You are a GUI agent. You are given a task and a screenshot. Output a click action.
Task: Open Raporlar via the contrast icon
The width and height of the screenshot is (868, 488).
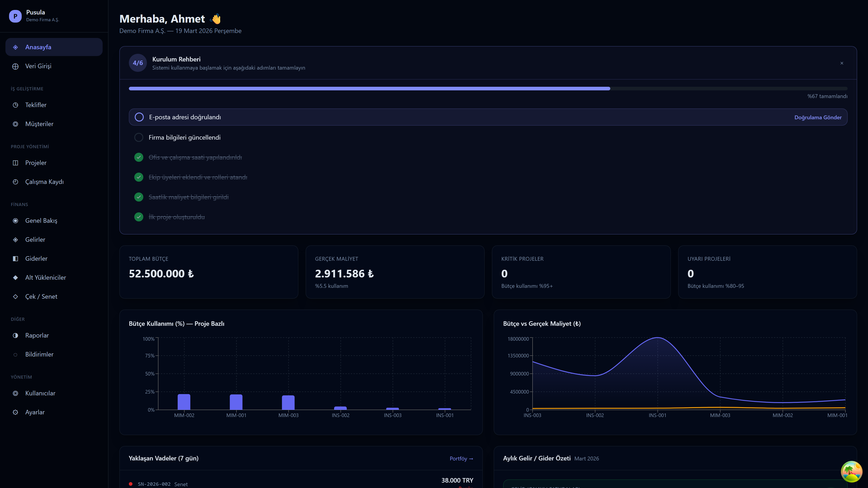pos(16,335)
